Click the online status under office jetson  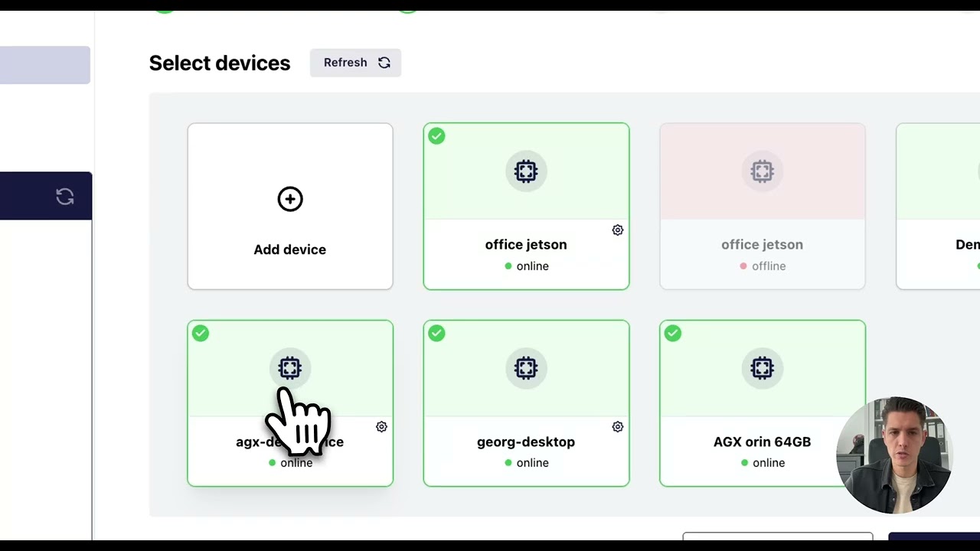click(527, 266)
